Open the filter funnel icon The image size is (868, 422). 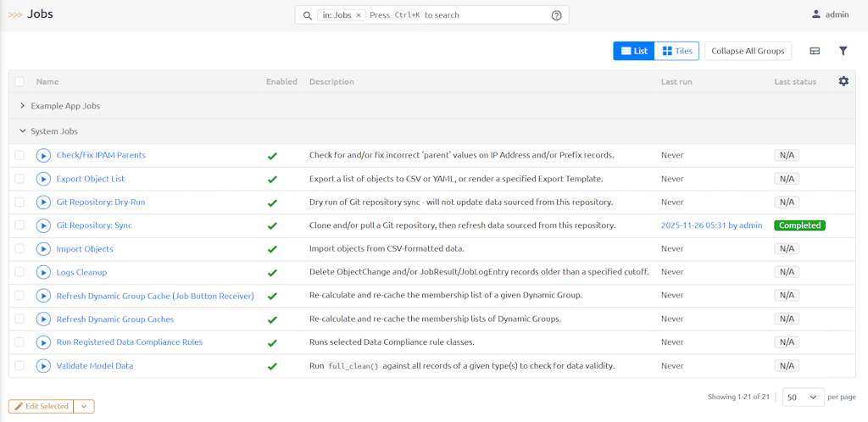click(843, 51)
